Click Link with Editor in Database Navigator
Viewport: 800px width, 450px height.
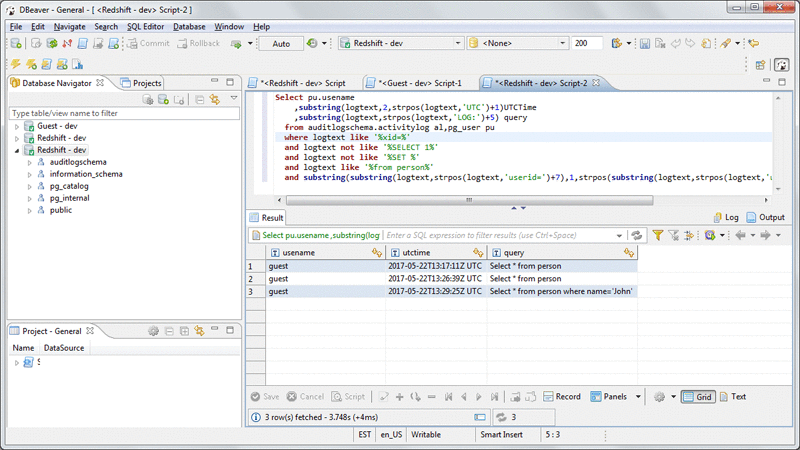point(214,100)
